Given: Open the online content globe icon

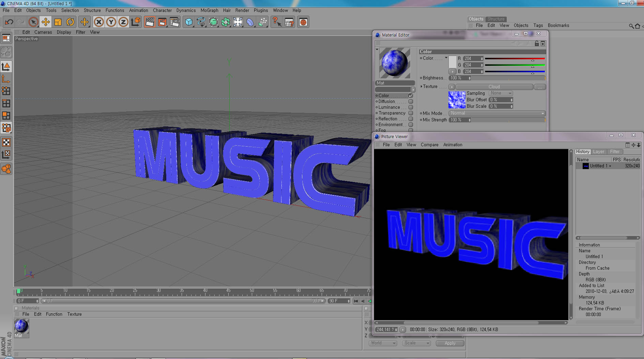Looking at the screenshot, I should [x=303, y=22].
